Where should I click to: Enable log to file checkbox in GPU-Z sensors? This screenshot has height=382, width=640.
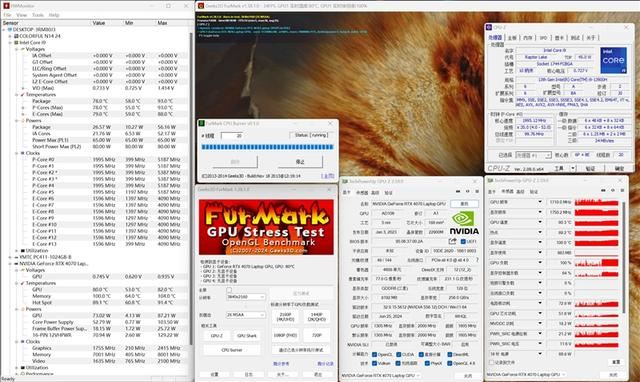(x=492, y=362)
